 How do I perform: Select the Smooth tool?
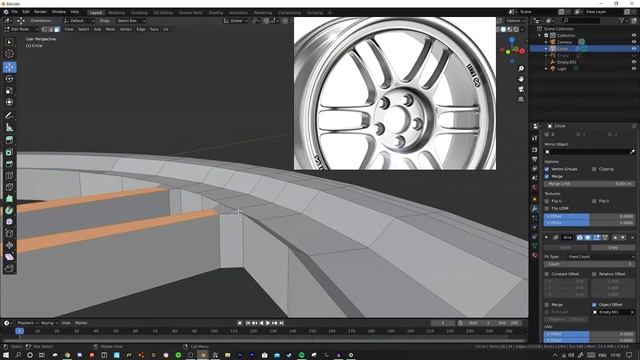coord(9,222)
